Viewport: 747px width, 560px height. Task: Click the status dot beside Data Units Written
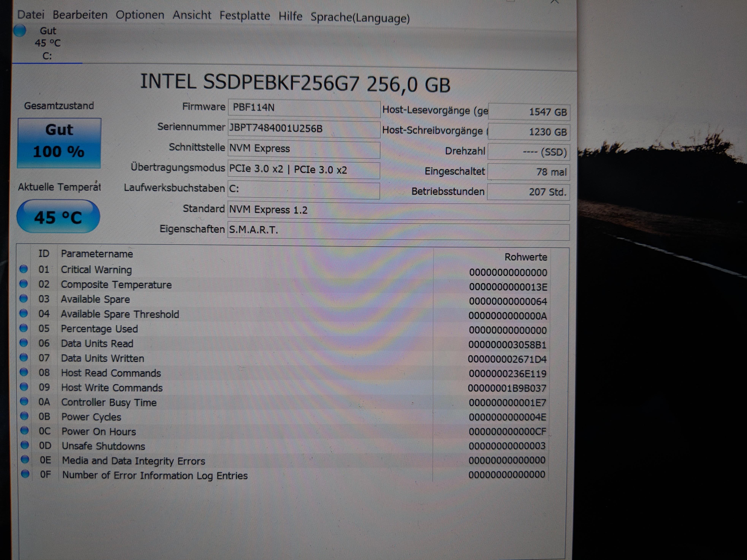[x=24, y=358]
